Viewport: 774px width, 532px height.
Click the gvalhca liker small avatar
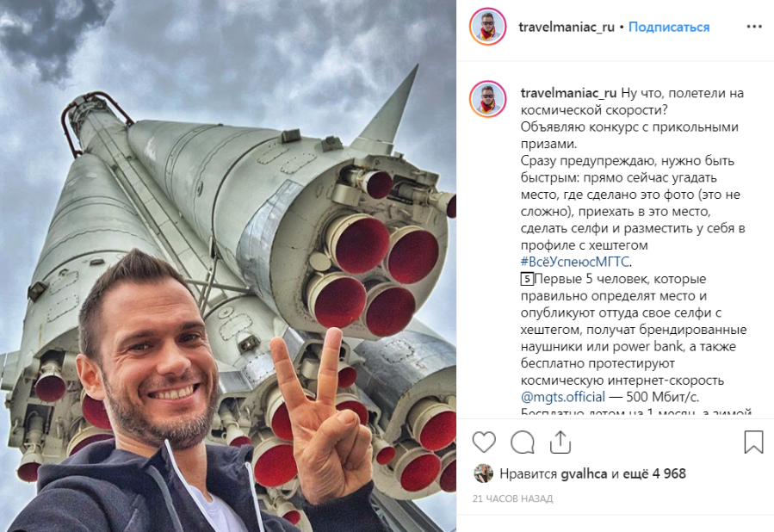(483, 473)
